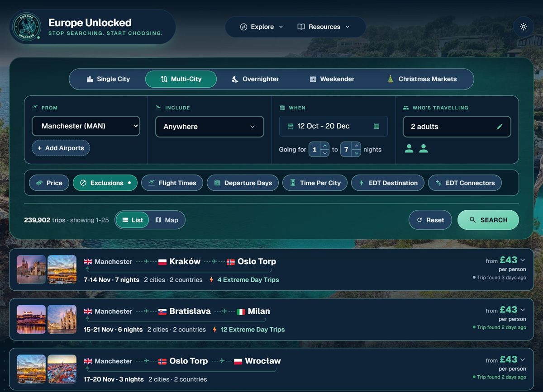
Task: Open Kraków thumbnail in first trip
Action: coord(31,269)
